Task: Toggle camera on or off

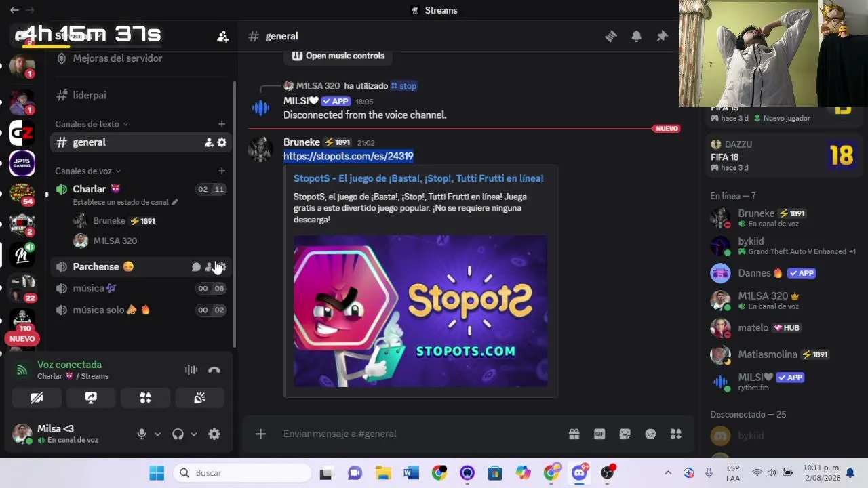Action: 37,398
